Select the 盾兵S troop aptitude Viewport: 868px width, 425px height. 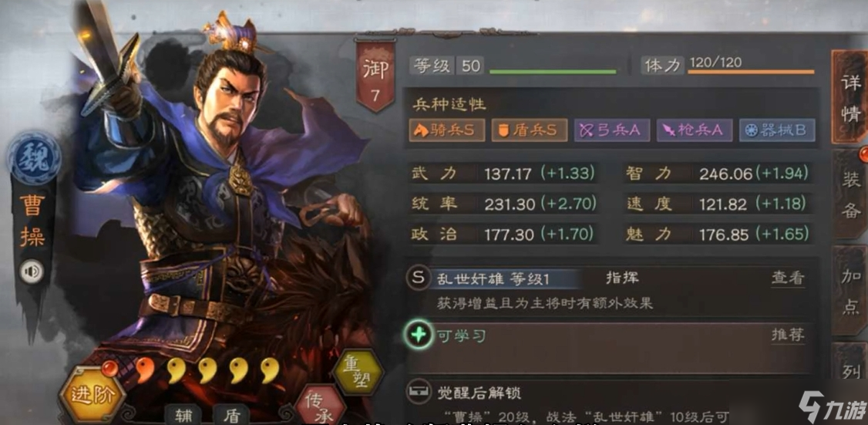530,130
